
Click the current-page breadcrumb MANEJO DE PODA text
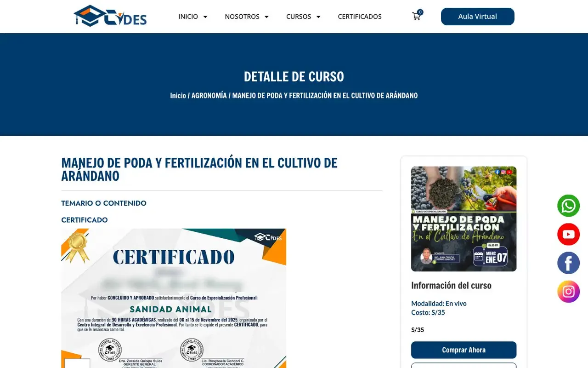325,96
